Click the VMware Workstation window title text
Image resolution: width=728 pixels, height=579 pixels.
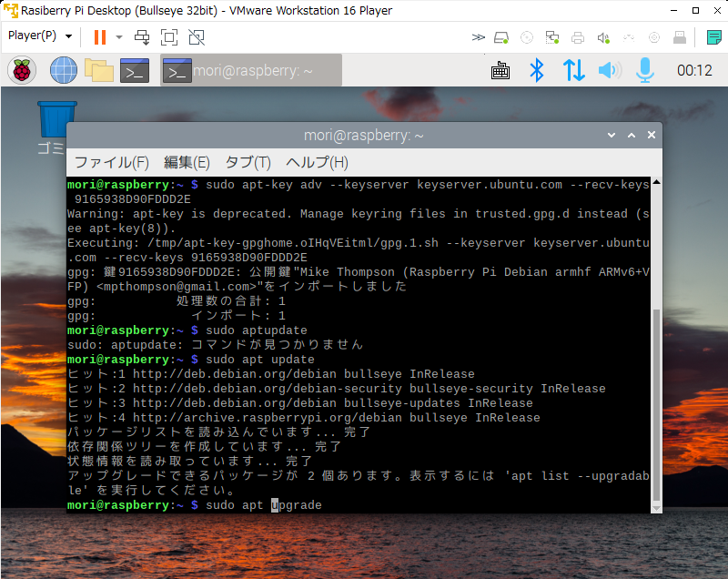tap(207, 10)
